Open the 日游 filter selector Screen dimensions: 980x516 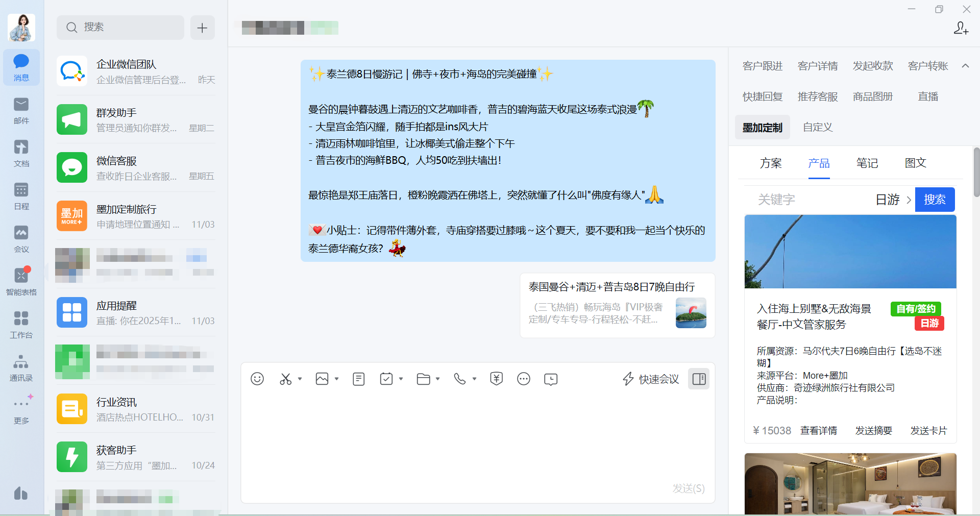click(893, 200)
